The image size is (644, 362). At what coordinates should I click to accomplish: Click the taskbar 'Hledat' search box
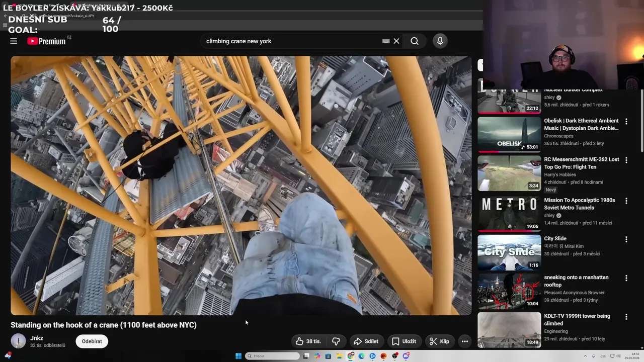pos(272,356)
